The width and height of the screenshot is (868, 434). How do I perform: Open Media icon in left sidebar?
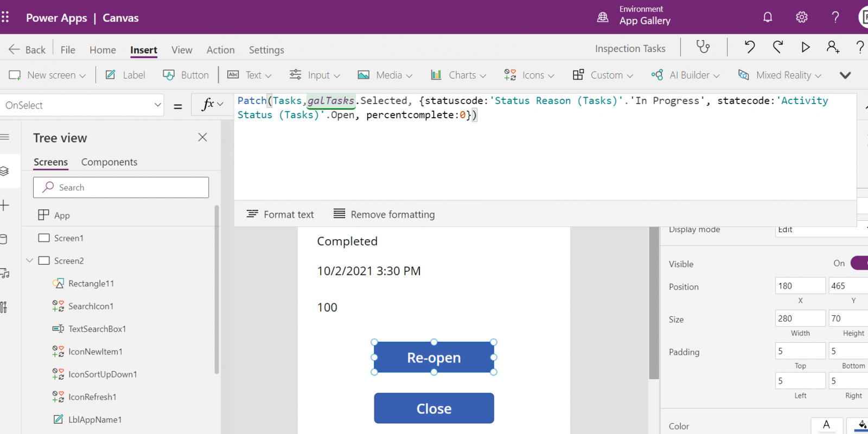click(5, 273)
